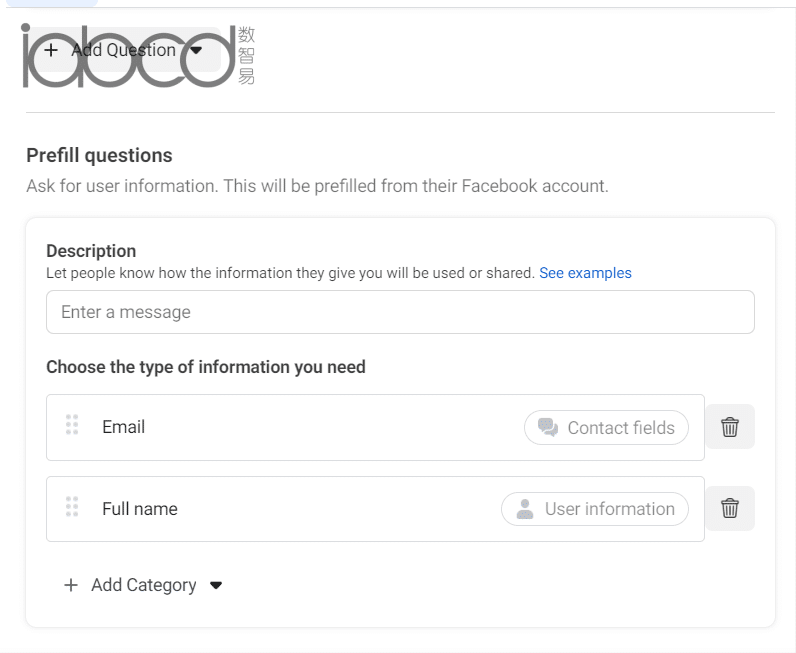This screenshot has height=653, width=796.
Task: Delete the Email field with trash icon
Action: point(729,427)
